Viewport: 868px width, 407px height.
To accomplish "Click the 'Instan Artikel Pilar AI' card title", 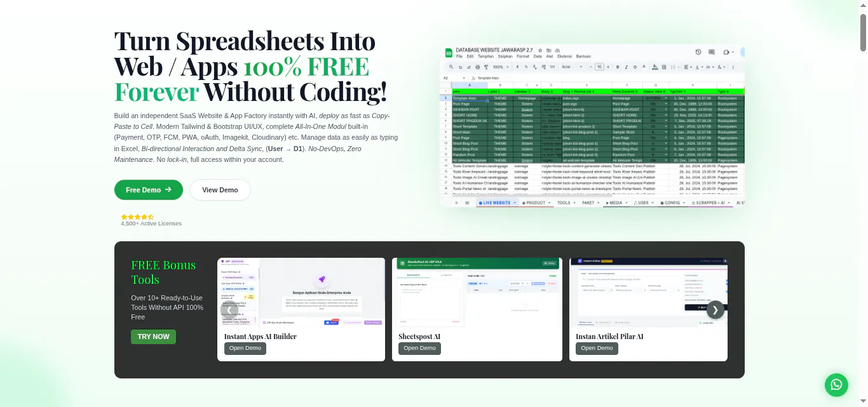I will 609,337.
